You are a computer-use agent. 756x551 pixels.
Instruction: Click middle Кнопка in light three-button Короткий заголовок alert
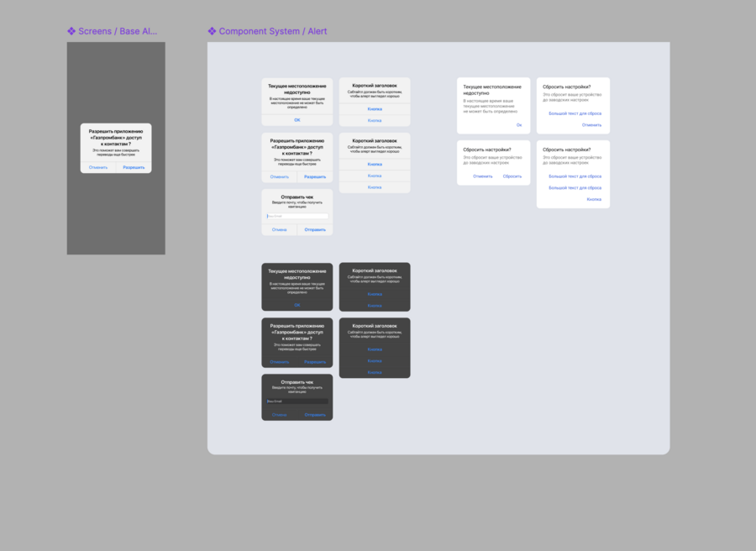tap(375, 176)
